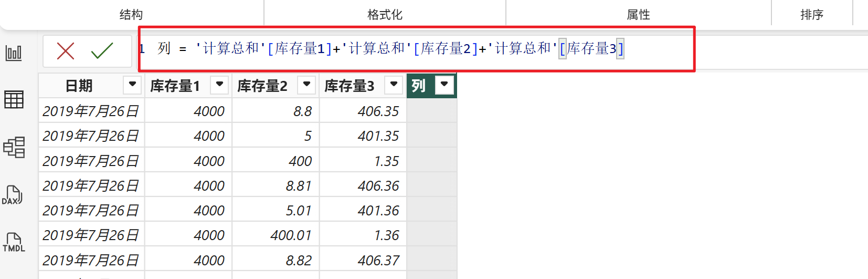Commit the formula with the green checkmark
Screen dimensions: 868x279
click(102, 51)
